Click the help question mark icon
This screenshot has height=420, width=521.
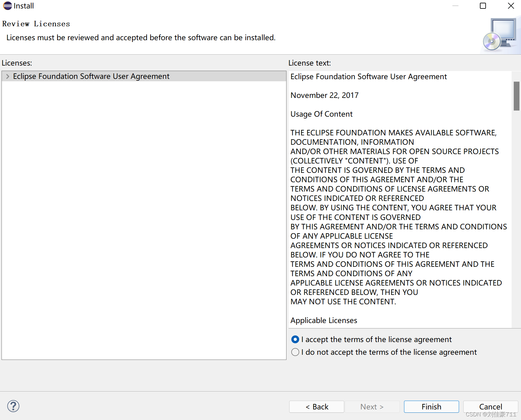click(13, 406)
